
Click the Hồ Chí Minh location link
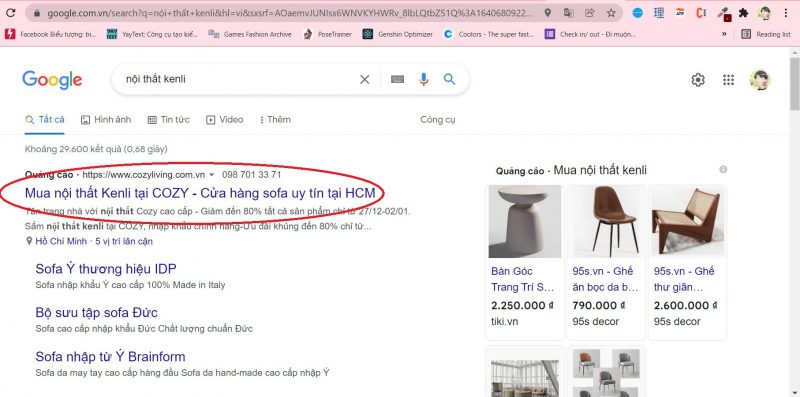point(61,241)
